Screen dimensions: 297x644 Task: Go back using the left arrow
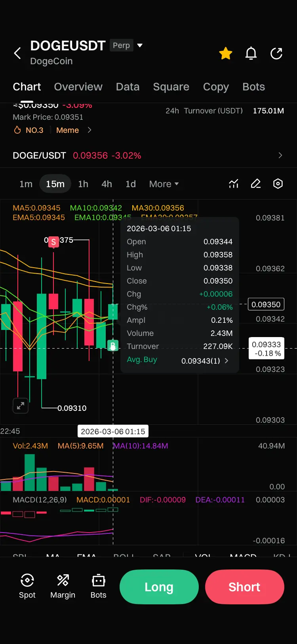point(17,53)
